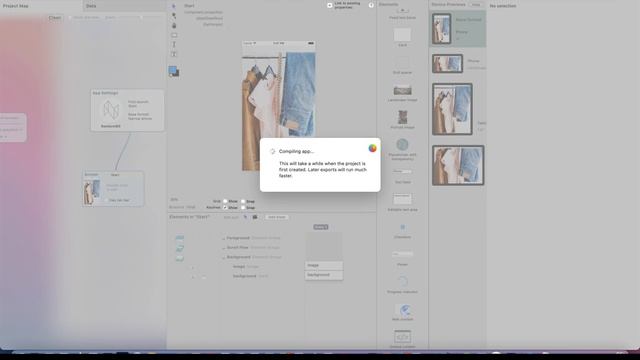
Task: Select the App Settings card
Action: pos(127,110)
